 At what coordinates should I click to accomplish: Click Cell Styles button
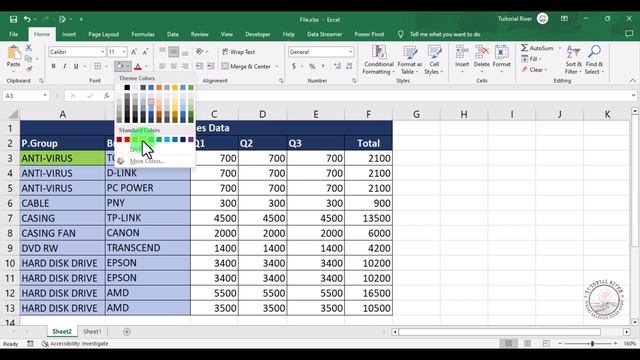(x=434, y=60)
